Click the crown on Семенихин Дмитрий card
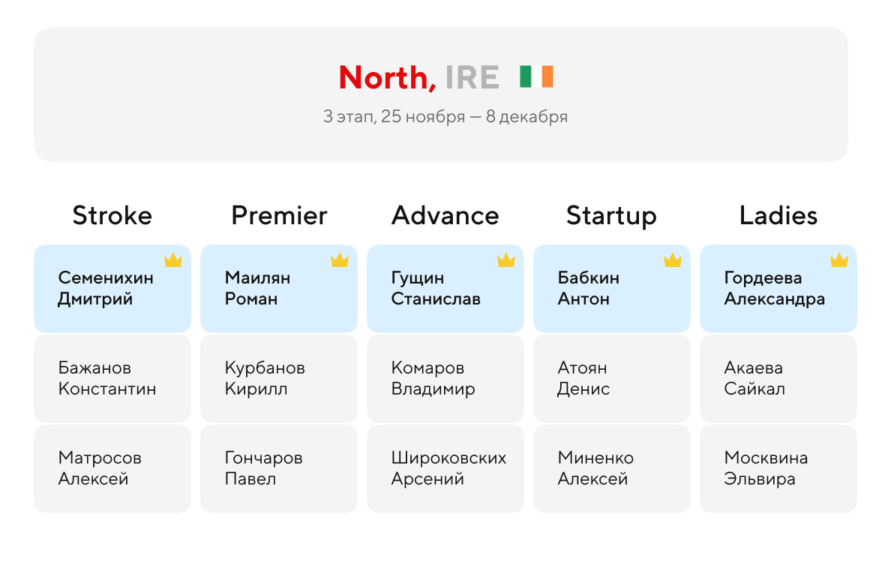Image resolution: width=891 pixels, height=588 pixels. click(x=173, y=260)
